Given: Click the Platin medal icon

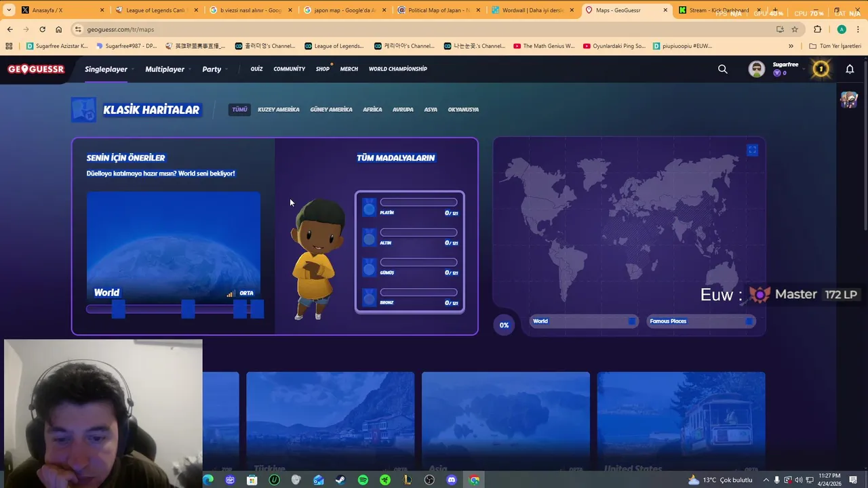Looking at the screenshot, I should pyautogui.click(x=369, y=209).
